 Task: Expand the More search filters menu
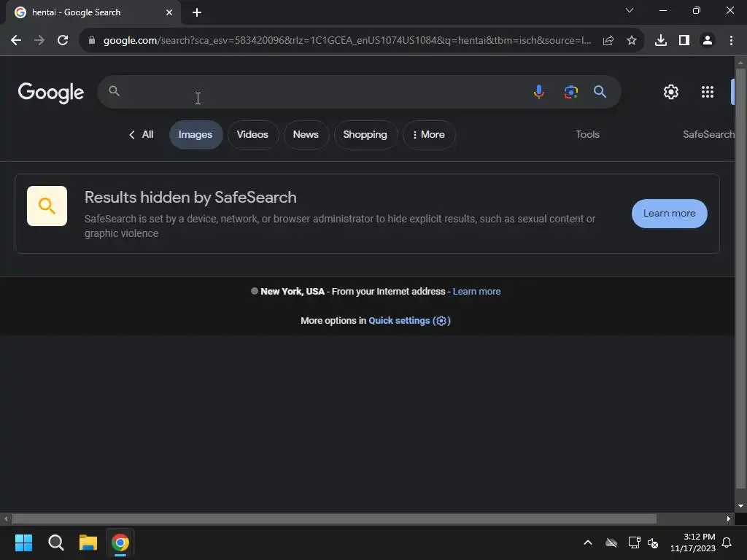pos(429,135)
